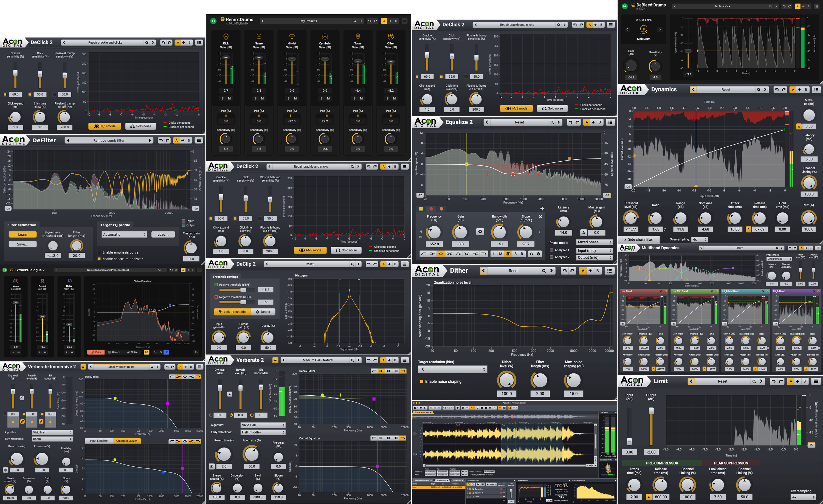Viewport: 823px width, 504px height.
Task: Enable Analyzer 2 checkbox in Equalize 2
Action: pyautogui.click(x=552, y=257)
